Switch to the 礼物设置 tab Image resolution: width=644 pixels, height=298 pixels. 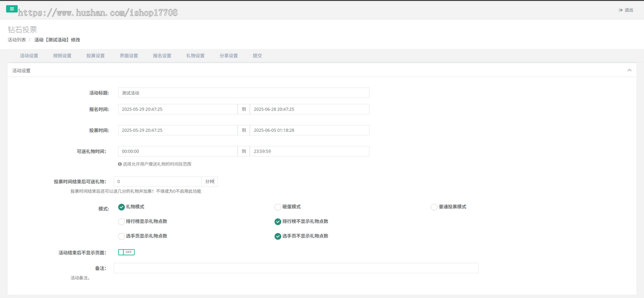click(195, 56)
